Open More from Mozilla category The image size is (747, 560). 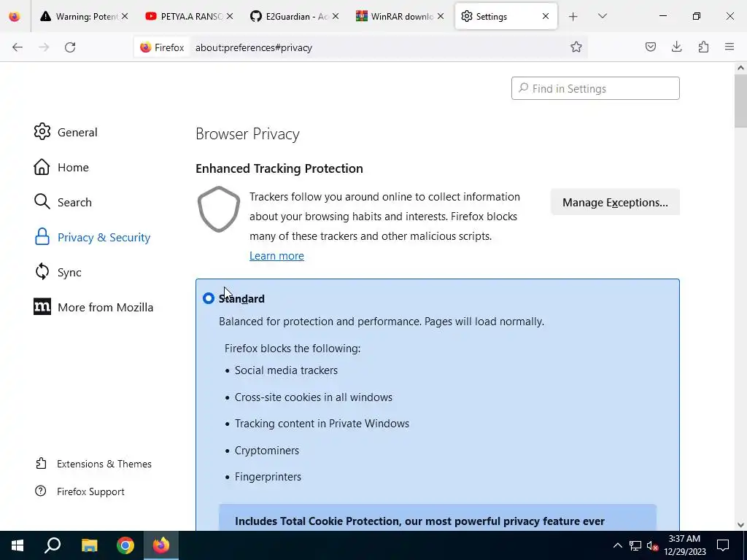coord(94,307)
